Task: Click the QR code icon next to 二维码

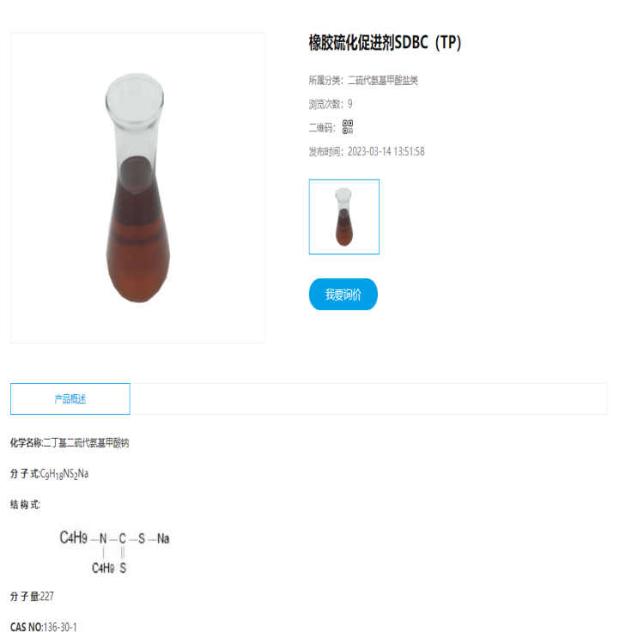Action: click(x=348, y=127)
